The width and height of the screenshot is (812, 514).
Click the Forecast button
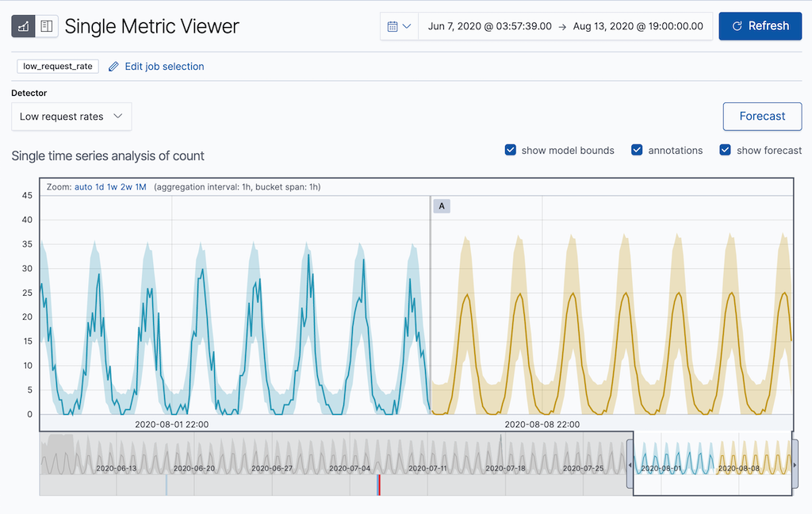(x=762, y=116)
